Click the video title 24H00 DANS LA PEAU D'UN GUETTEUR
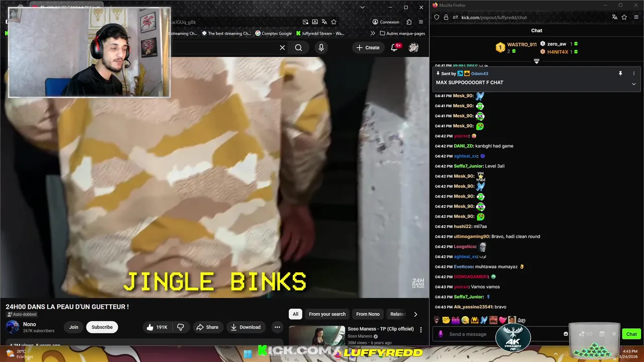Viewport: 644px width, 362px height. click(67, 307)
